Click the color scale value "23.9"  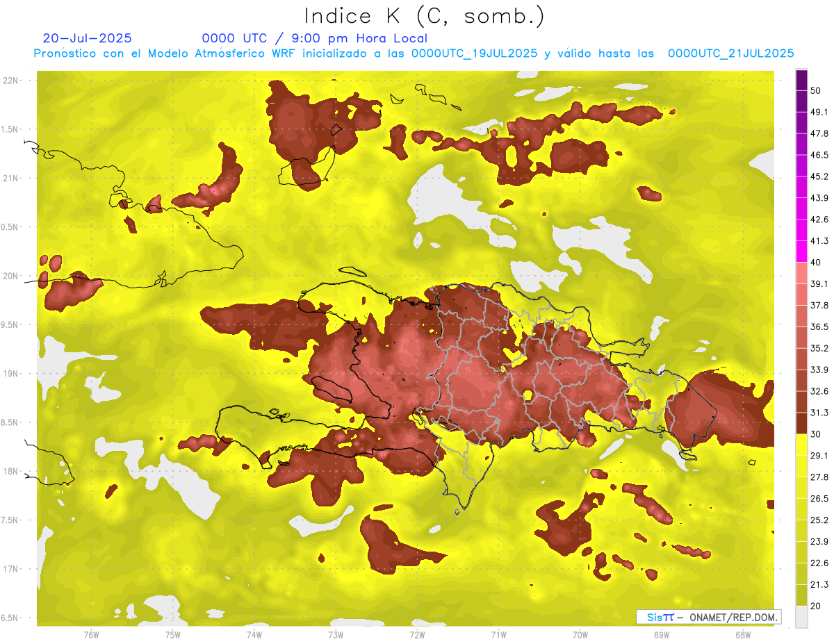coord(819,542)
